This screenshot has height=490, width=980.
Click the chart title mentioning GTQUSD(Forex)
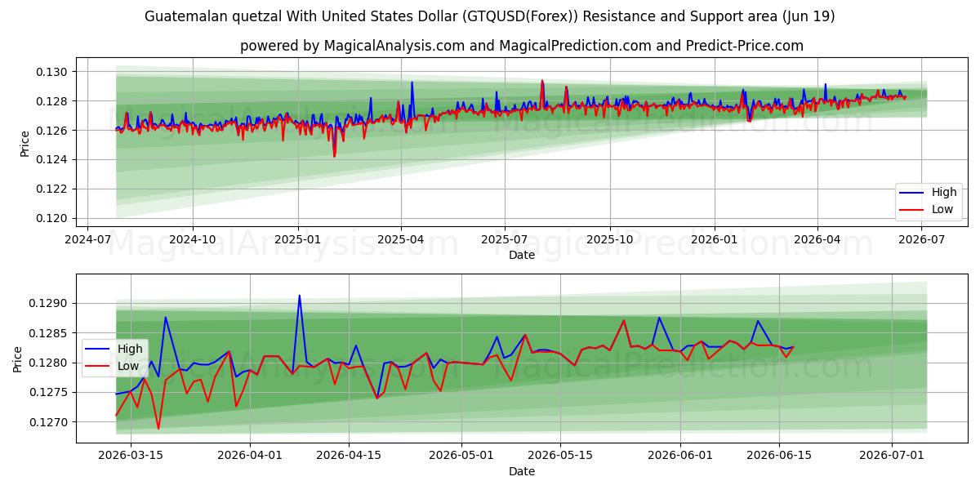click(489, 16)
